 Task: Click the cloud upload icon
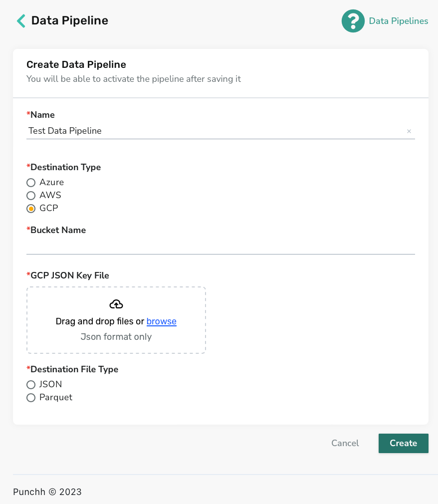(x=116, y=304)
